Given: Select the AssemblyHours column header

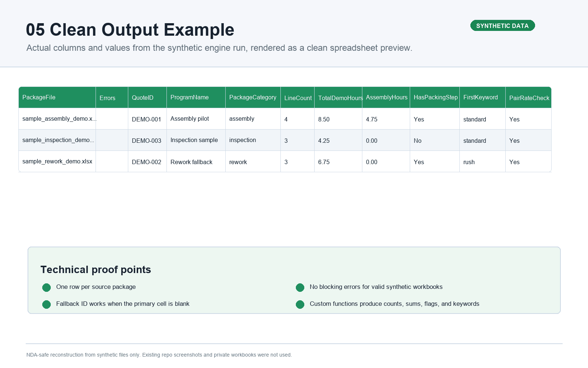Looking at the screenshot, I should (x=386, y=98).
